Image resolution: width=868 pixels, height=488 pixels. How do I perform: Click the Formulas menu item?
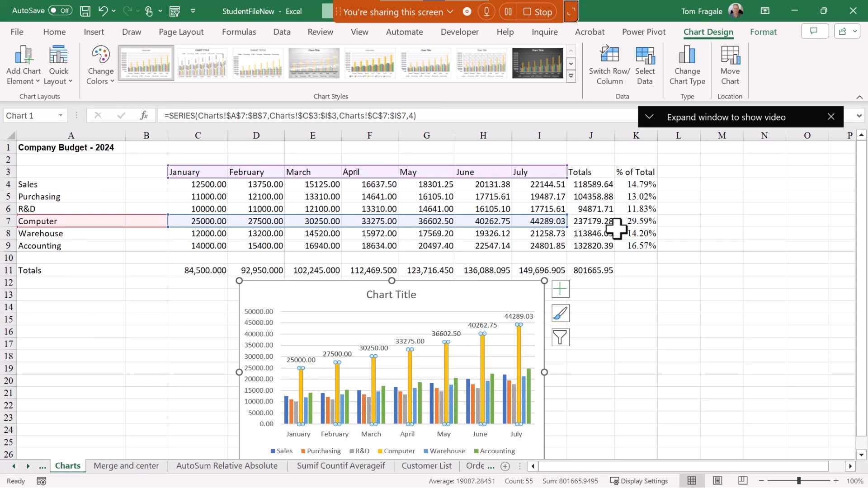tap(238, 32)
